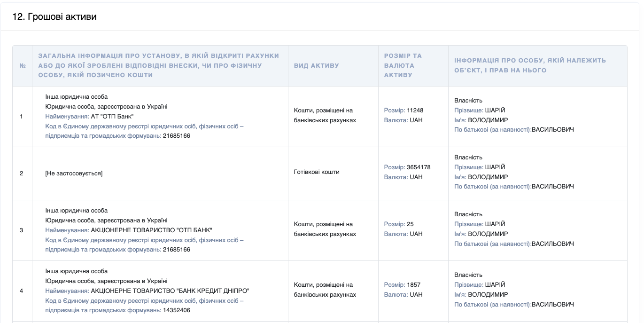
Task: Click the 'Загальна інформація про установу' column header
Action: (x=160, y=65)
